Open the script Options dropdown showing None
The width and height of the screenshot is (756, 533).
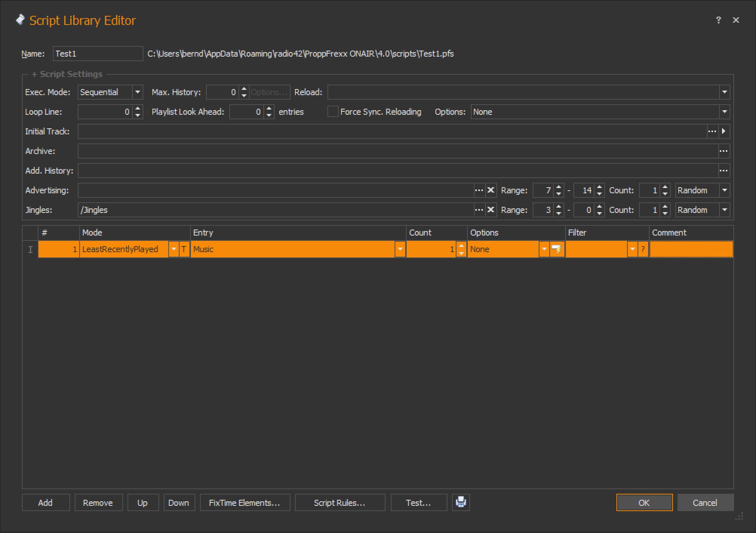tap(724, 112)
